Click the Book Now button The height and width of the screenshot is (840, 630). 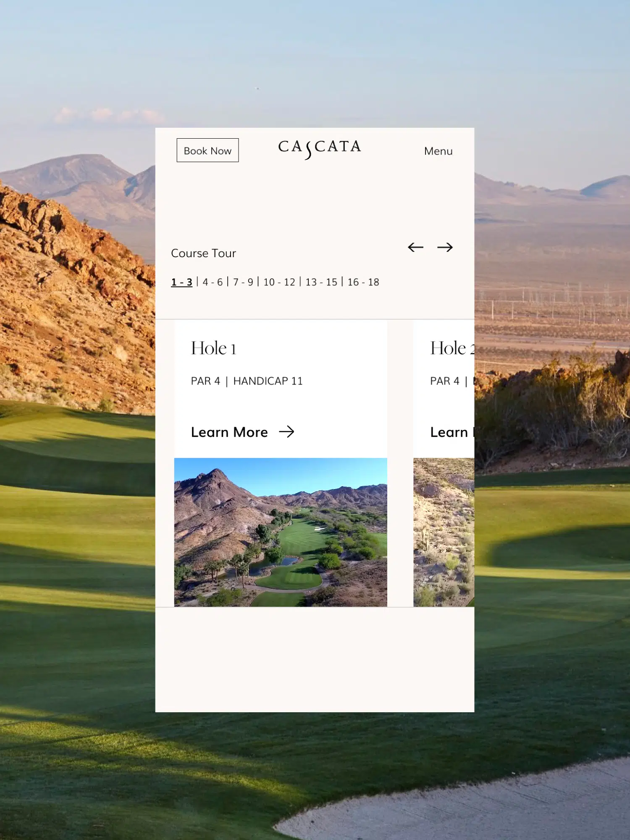pos(207,150)
